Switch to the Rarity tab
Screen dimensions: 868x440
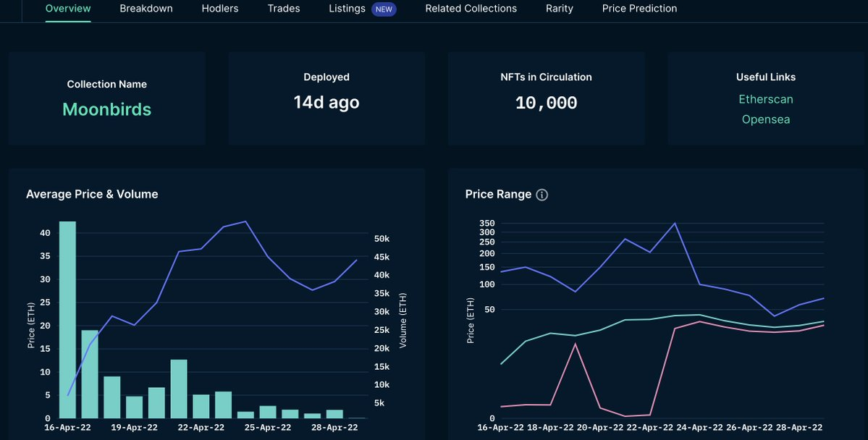point(560,9)
